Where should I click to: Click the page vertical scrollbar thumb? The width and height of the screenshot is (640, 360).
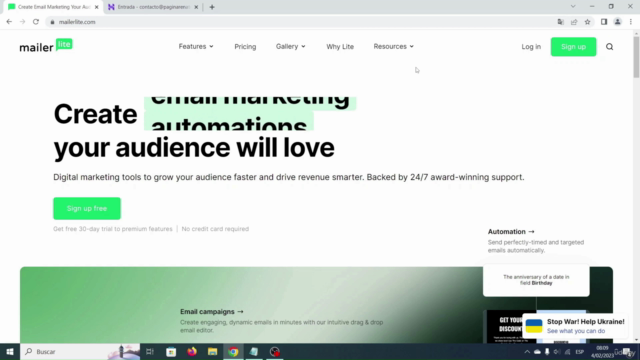pos(636,57)
